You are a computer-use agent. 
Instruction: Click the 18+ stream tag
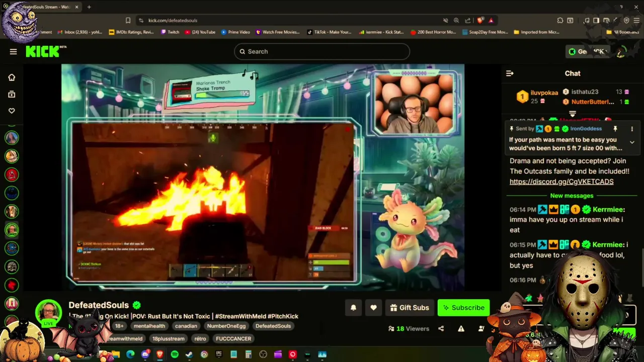[119, 326]
